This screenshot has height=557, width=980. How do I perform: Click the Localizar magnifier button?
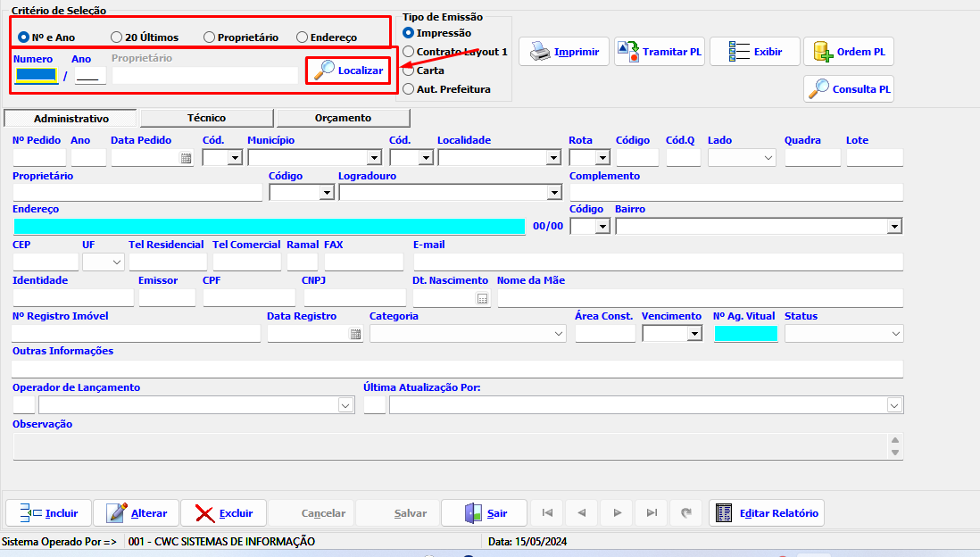click(x=349, y=71)
